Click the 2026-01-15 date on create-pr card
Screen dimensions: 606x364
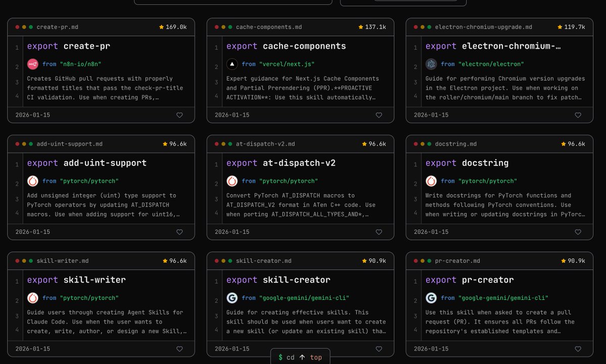33,115
